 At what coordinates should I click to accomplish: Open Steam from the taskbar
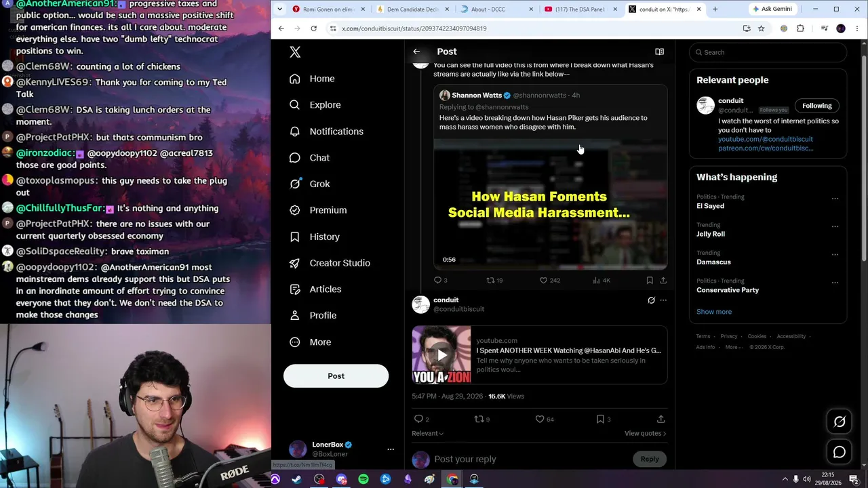(297, 479)
